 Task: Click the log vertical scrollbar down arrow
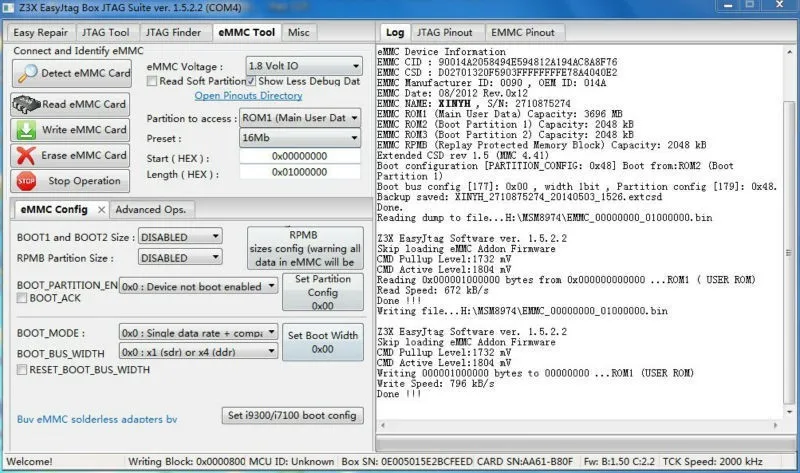click(x=789, y=412)
